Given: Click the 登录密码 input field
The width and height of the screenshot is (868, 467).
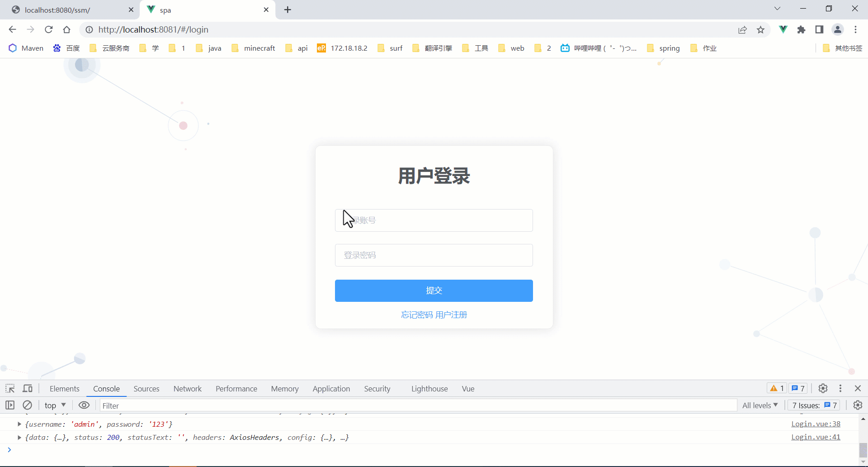Looking at the screenshot, I should point(434,255).
